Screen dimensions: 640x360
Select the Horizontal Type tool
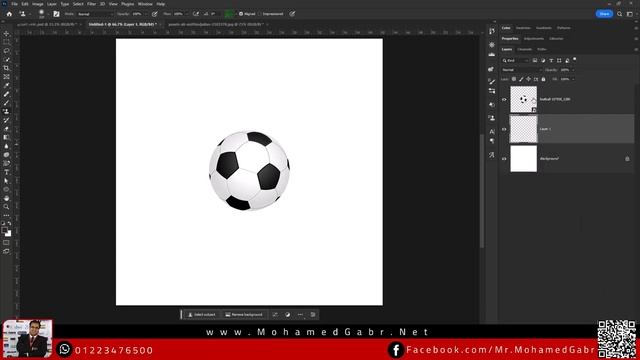(x=6, y=172)
